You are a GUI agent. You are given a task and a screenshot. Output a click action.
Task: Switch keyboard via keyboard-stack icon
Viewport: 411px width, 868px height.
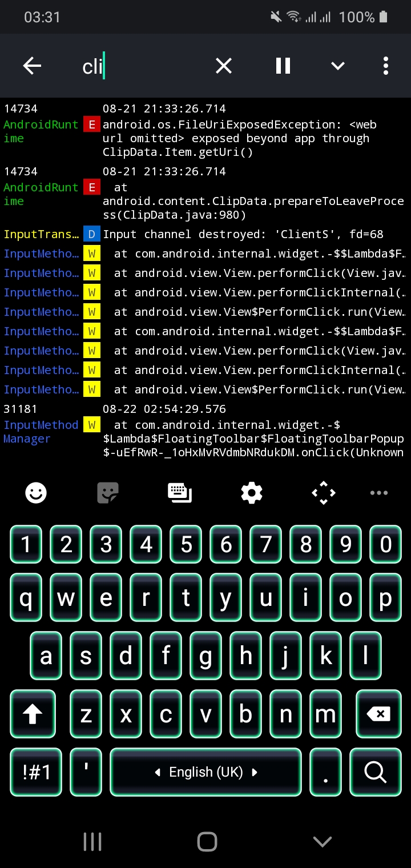[x=180, y=492]
